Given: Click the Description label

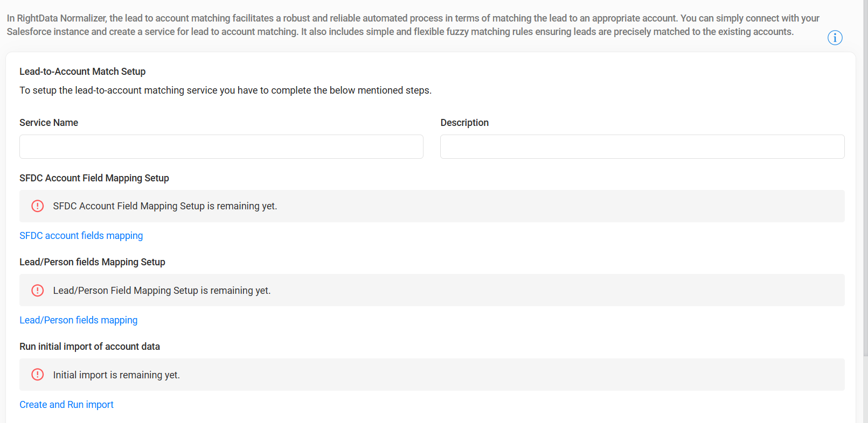Looking at the screenshot, I should tap(464, 123).
